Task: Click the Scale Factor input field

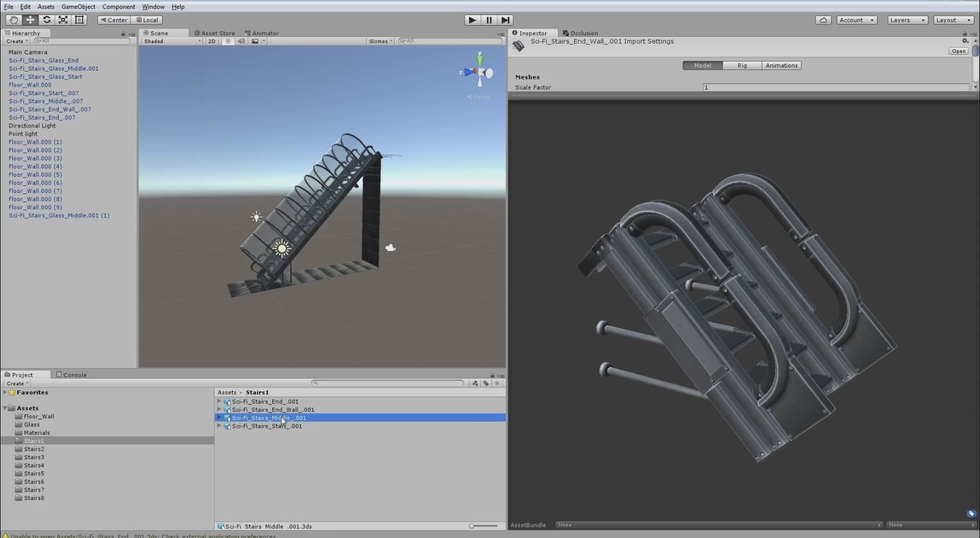Action: pos(836,87)
